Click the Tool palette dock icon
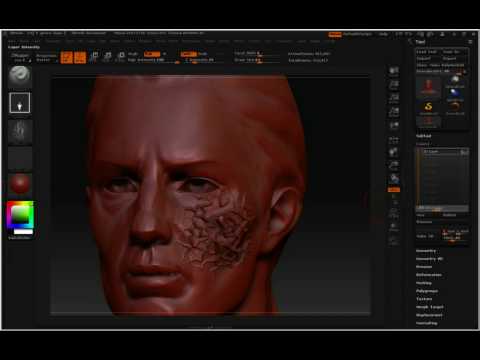Image resolution: width=480 pixels, height=360 pixels. coord(470,42)
